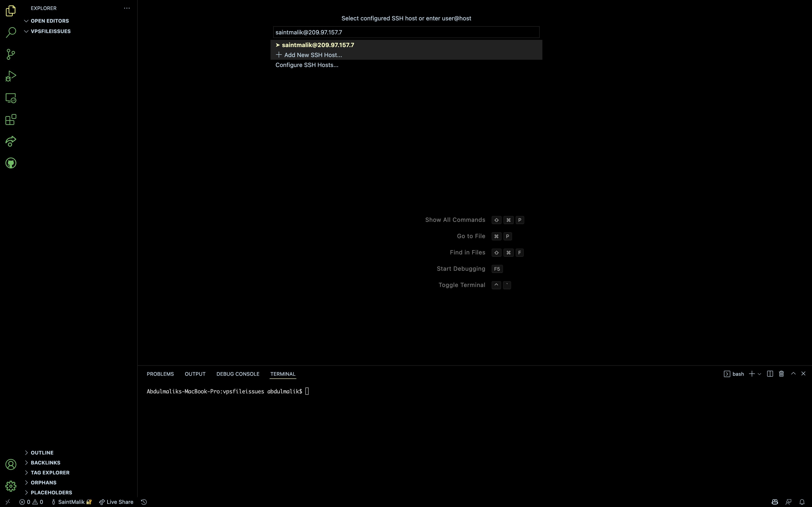This screenshot has width=812, height=507.
Task: Open Explorer panel context menu
Action: pos(127,8)
